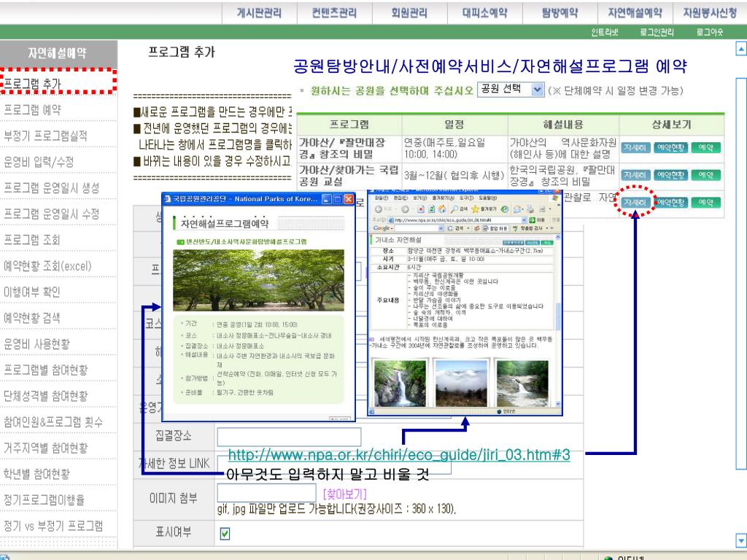This screenshot has width=747, height=560.
Task: Open the 자연해설예약 top menu tab
Action: pos(634,12)
